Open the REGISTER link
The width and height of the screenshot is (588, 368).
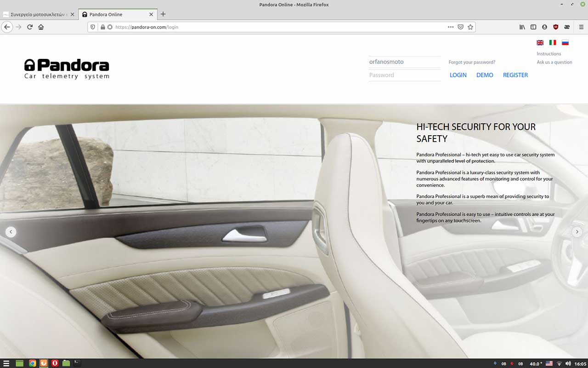515,75
